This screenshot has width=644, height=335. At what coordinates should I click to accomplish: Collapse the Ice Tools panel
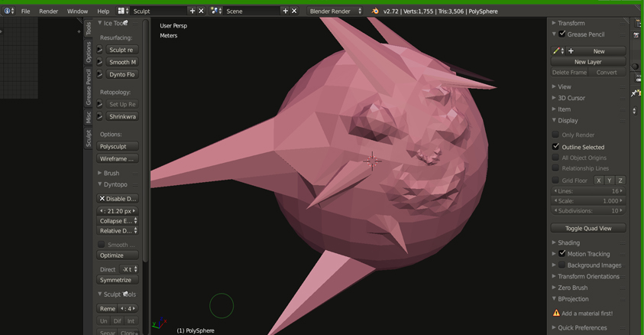(100, 23)
